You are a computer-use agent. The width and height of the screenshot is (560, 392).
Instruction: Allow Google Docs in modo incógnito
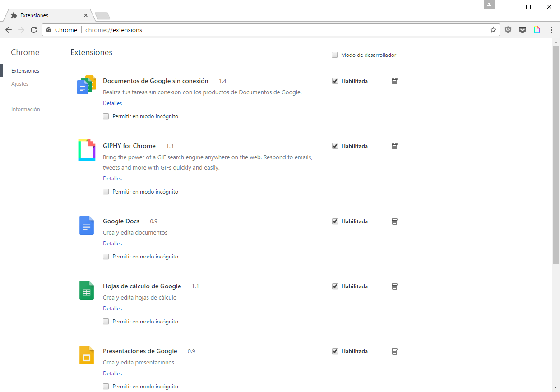(x=106, y=257)
